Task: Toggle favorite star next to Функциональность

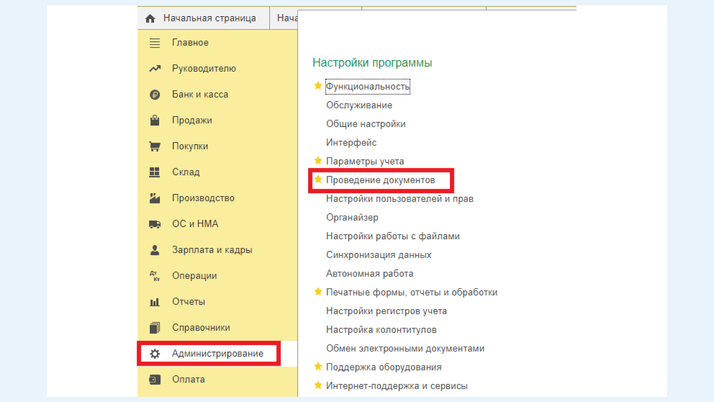Action: (x=318, y=86)
